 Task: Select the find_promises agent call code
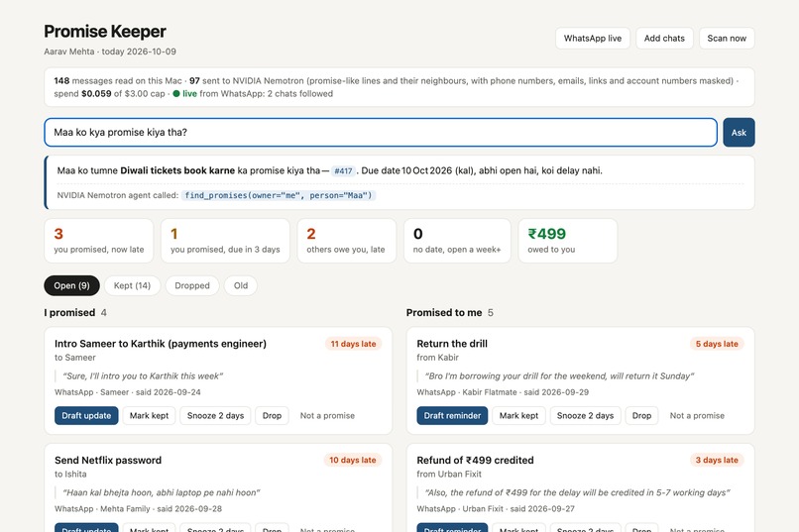pos(279,195)
